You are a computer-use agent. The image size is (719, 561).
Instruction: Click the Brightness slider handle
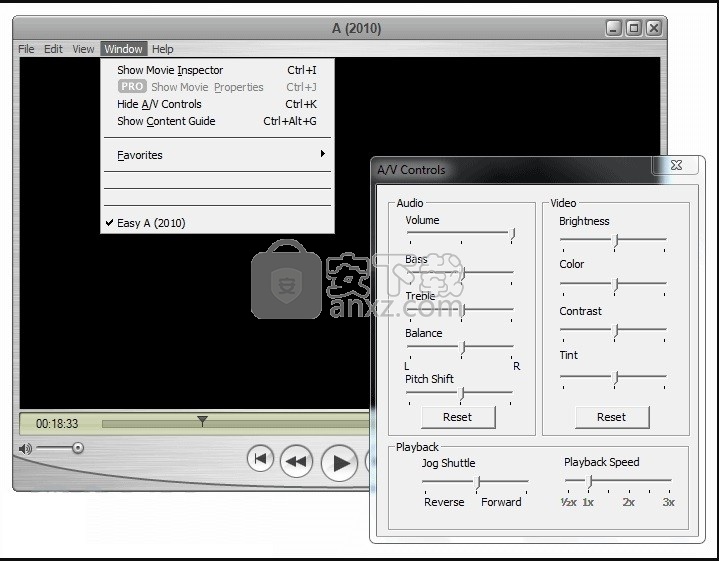click(616, 241)
